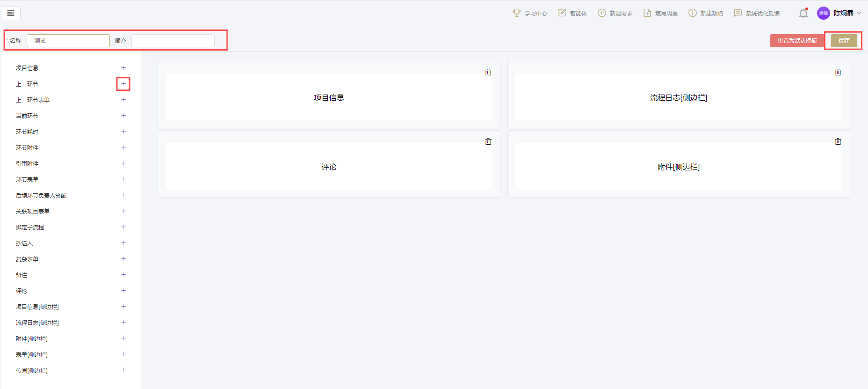
Task: Click 智能体 link text
Action: [578, 14]
